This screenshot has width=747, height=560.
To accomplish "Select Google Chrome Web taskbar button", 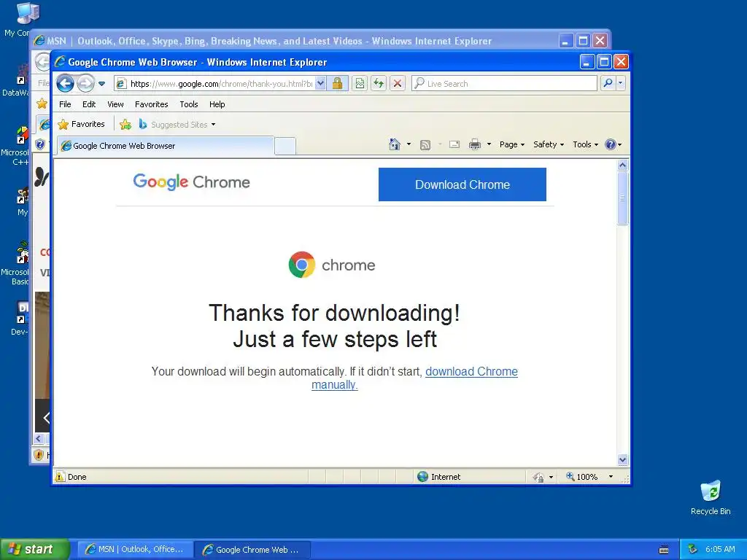I will coord(253,550).
